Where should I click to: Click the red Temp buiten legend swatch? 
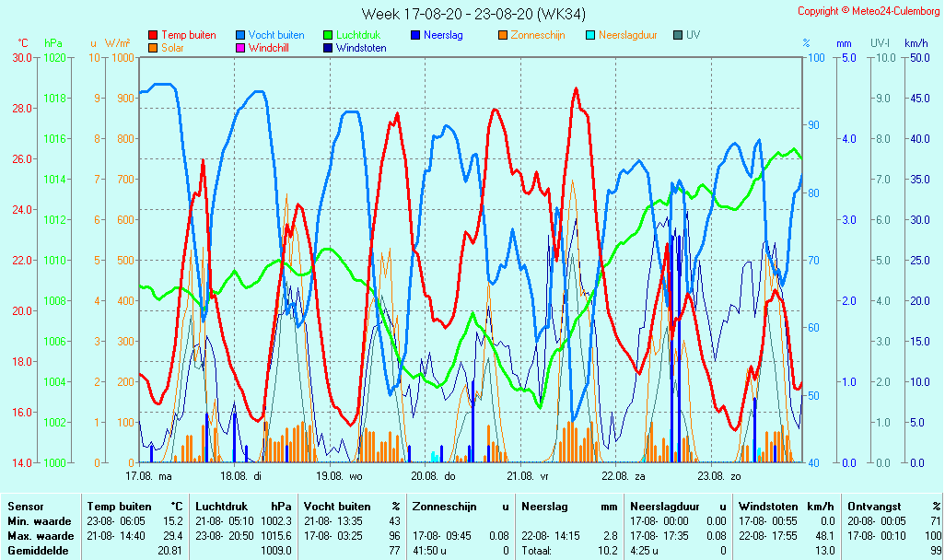coord(153,35)
